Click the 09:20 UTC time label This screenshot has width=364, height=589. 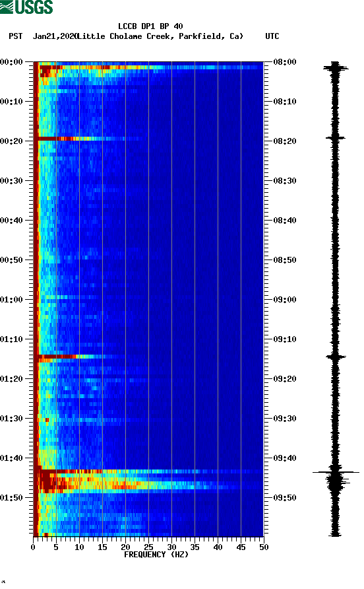tap(285, 379)
